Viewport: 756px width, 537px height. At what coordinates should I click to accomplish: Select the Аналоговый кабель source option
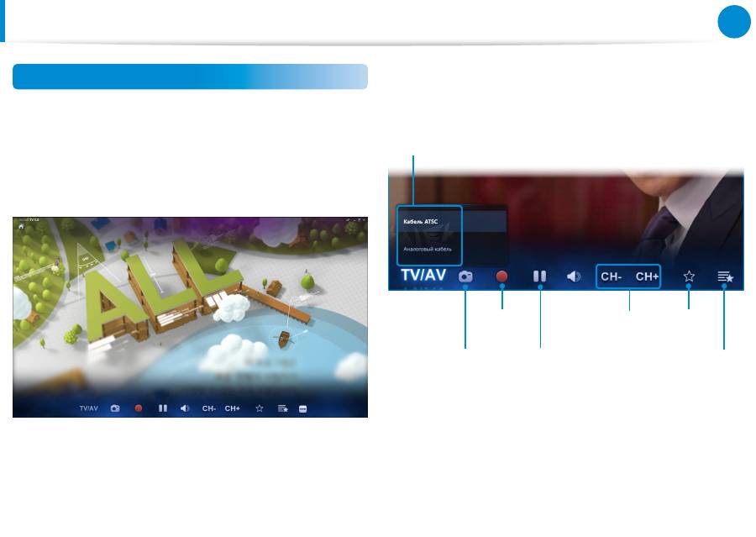tap(428, 250)
